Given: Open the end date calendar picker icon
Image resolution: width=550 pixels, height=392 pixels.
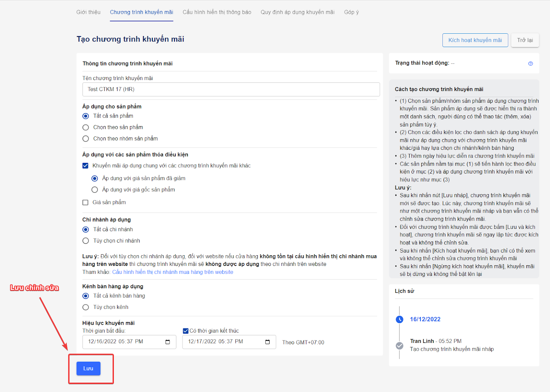Looking at the screenshot, I should pyautogui.click(x=267, y=342).
